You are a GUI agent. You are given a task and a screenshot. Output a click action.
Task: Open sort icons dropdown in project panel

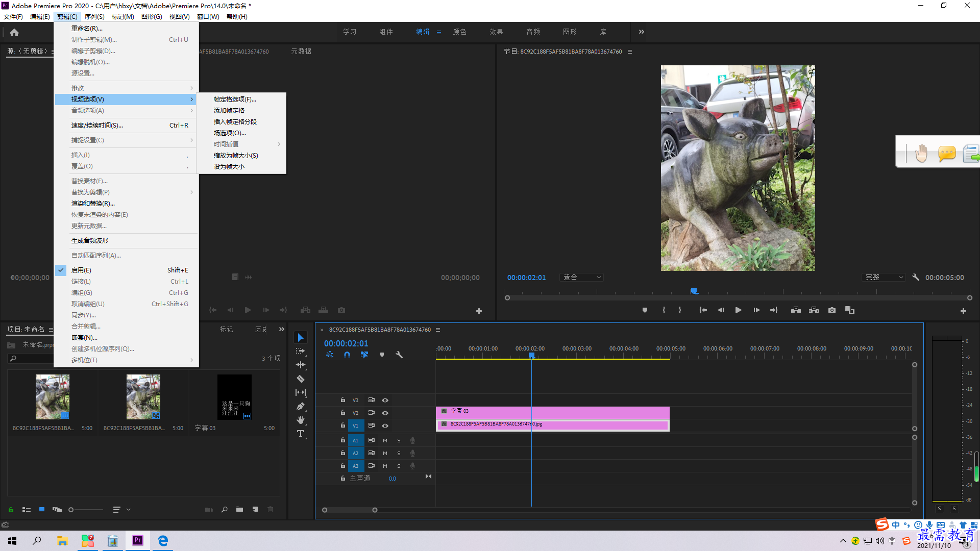tap(121, 510)
